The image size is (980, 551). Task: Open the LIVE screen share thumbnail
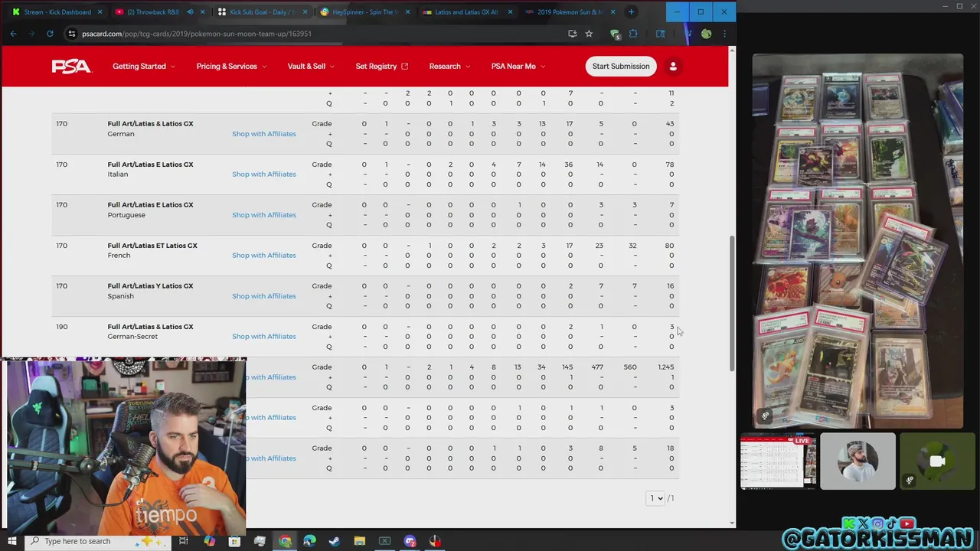(778, 461)
